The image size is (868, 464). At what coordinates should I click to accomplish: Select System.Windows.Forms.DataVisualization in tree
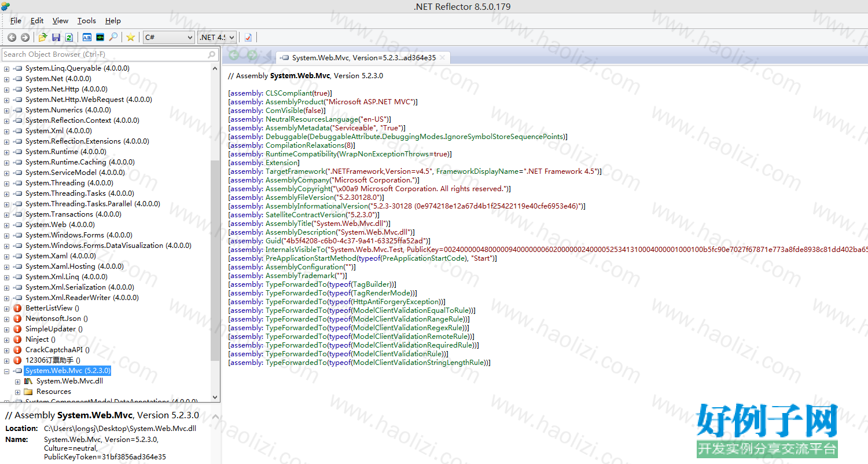tap(108, 246)
